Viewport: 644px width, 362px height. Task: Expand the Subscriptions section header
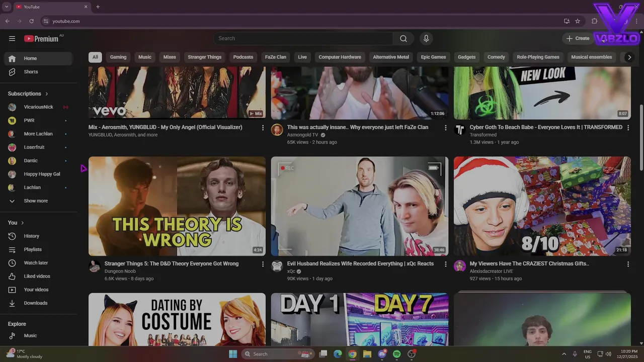pos(28,94)
